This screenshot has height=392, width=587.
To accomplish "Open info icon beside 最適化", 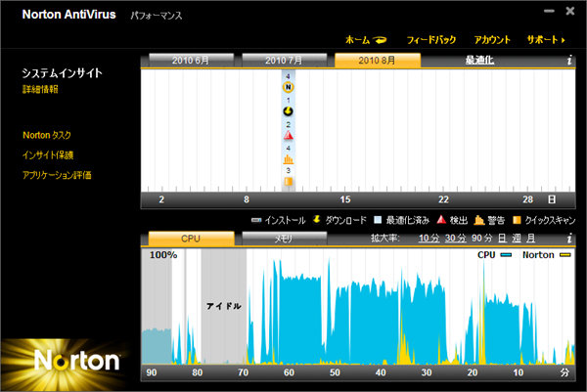I will [569, 60].
